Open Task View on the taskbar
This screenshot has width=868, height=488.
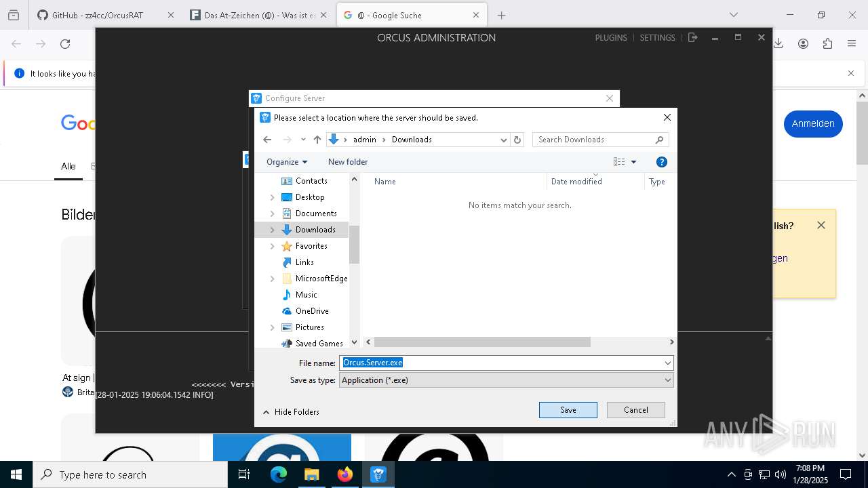(245, 474)
